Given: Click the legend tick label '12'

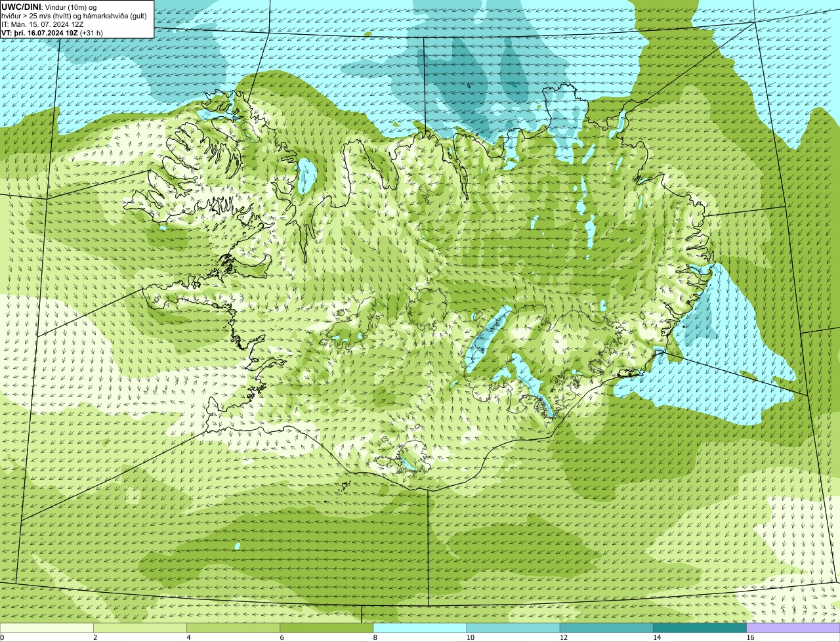Looking at the screenshot, I should [564, 637].
